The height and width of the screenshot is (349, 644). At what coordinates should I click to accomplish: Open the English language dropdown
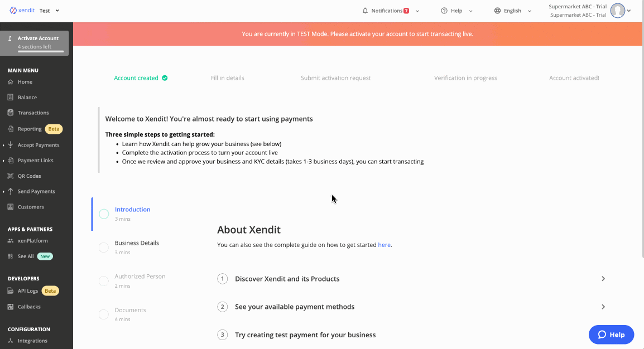(x=512, y=11)
